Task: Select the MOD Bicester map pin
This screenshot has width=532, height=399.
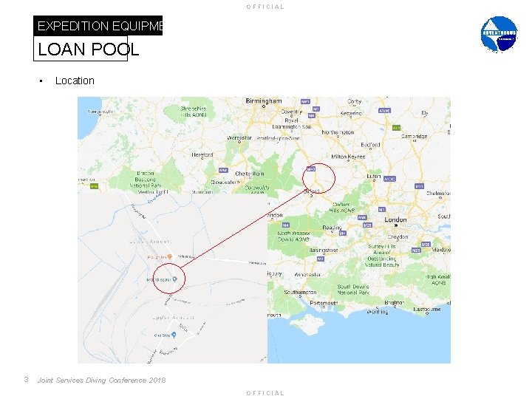Action: (174, 279)
